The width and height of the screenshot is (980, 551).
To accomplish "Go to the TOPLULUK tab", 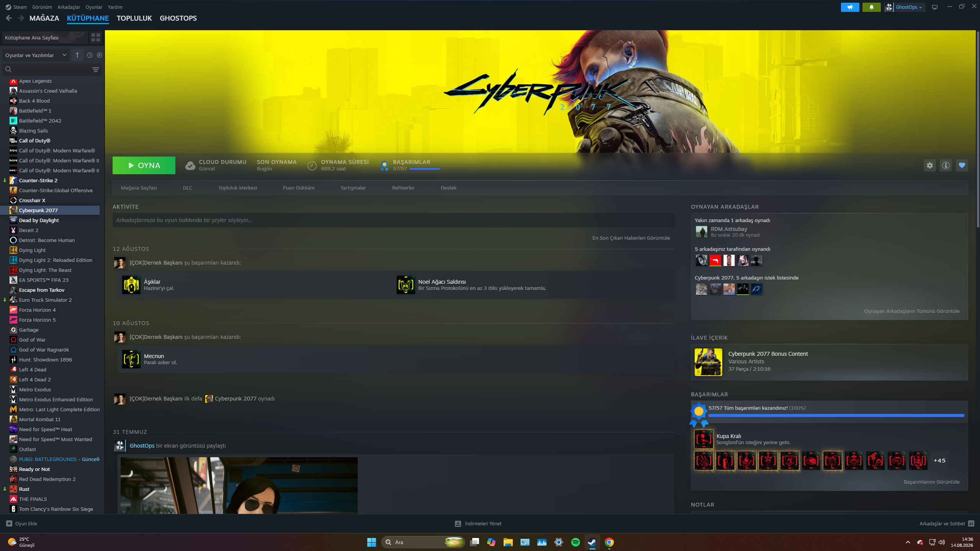I will click(x=134, y=18).
